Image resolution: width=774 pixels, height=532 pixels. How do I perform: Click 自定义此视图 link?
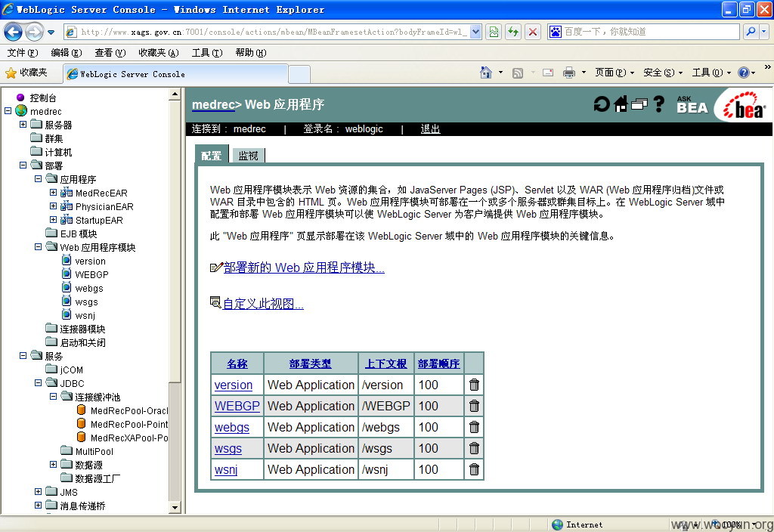pos(263,304)
